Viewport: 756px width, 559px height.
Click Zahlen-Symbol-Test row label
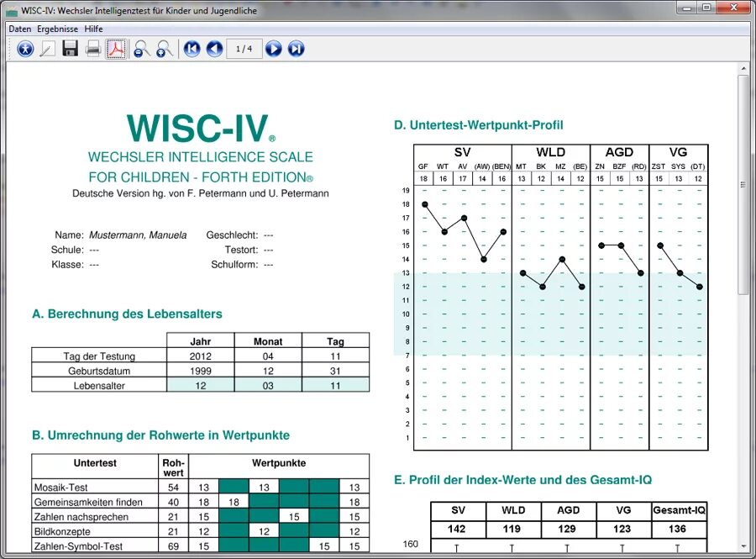78,546
